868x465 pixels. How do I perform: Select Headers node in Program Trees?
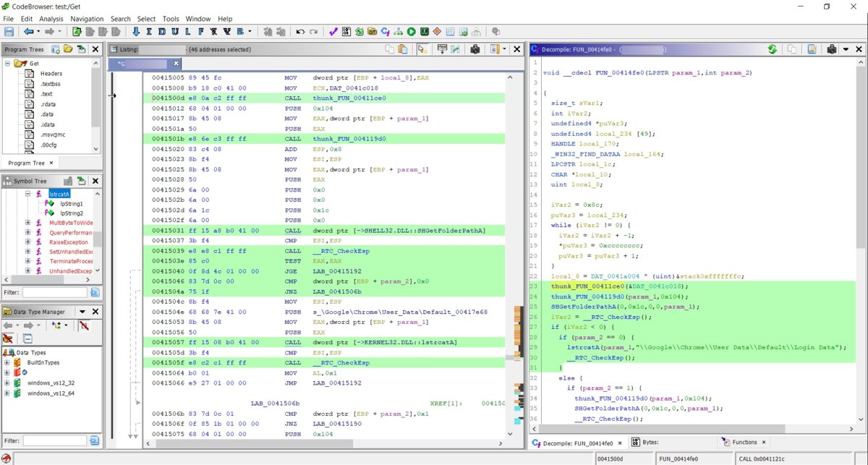coord(51,74)
